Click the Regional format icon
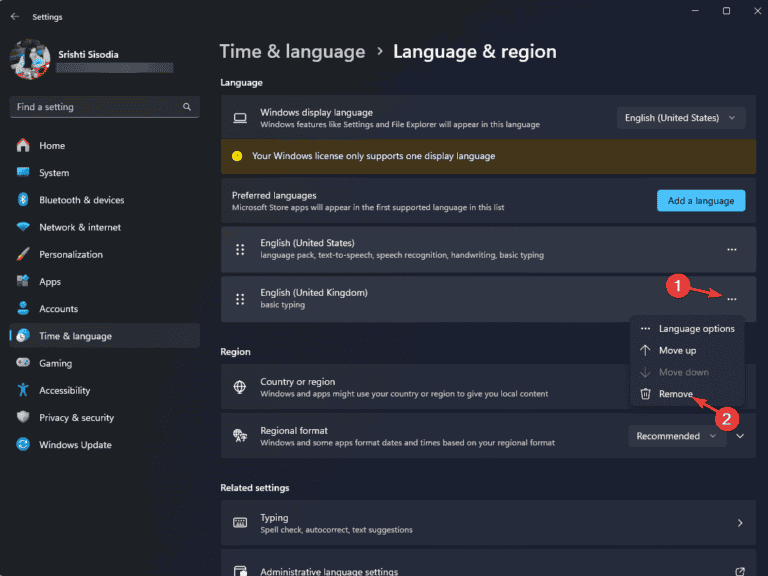 pyautogui.click(x=240, y=435)
